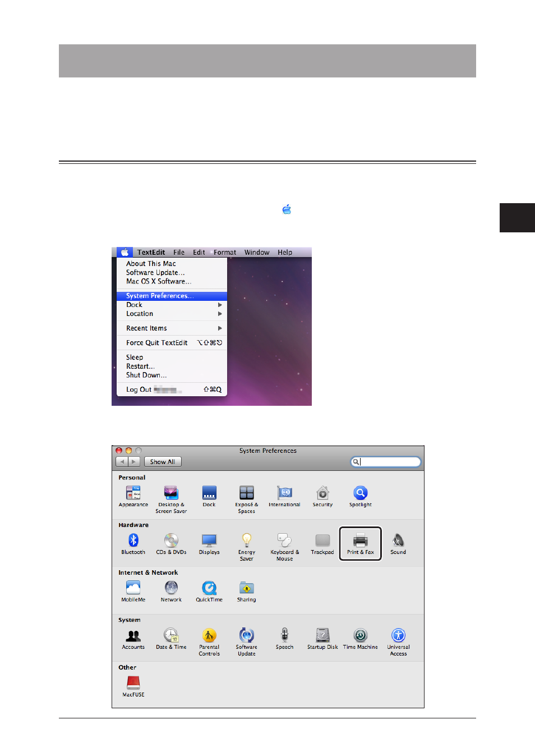Expand the Recent Items submenu
The width and height of the screenshot is (535, 756).
[172, 328]
